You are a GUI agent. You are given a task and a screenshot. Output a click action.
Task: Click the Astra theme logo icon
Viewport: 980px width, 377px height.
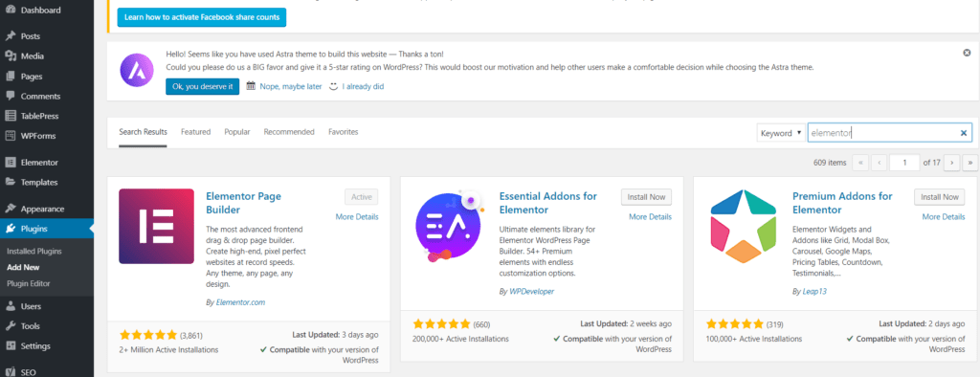(x=137, y=71)
